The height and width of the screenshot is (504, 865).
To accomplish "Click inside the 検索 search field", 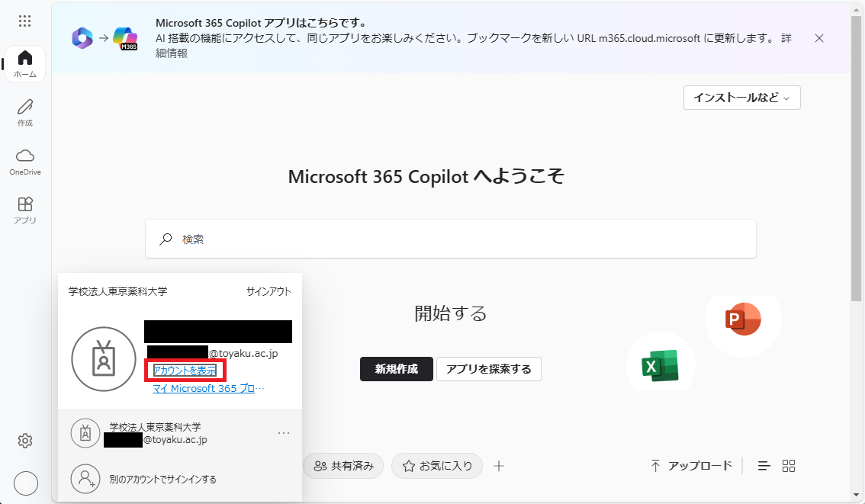I will pyautogui.click(x=381, y=239).
